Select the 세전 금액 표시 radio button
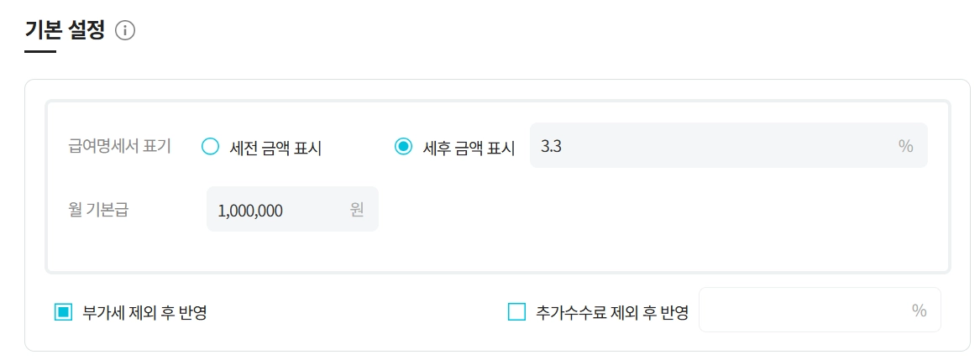This screenshot has height=360, width=980. (x=210, y=147)
